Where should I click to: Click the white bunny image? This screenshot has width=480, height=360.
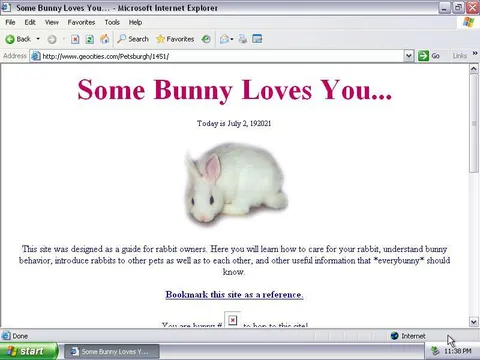236,185
